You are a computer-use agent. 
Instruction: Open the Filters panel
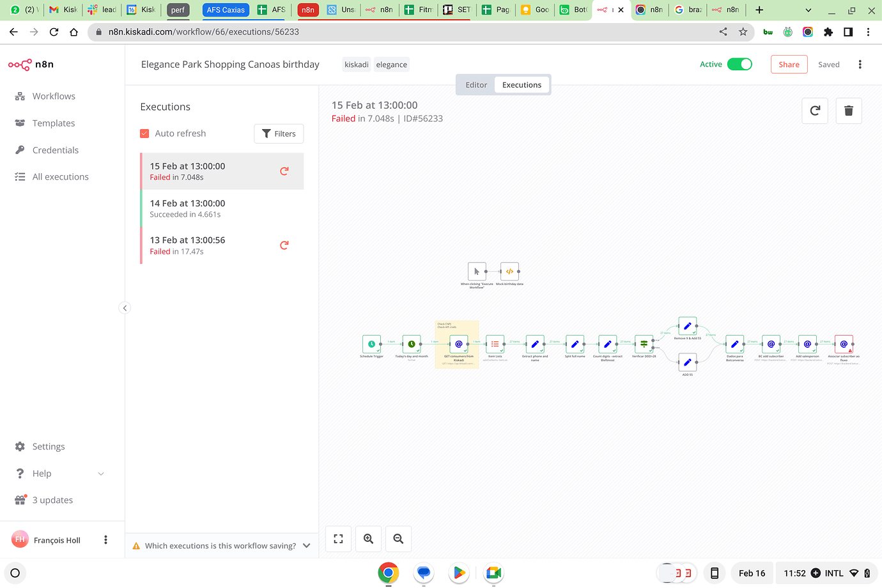pos(279,133)
